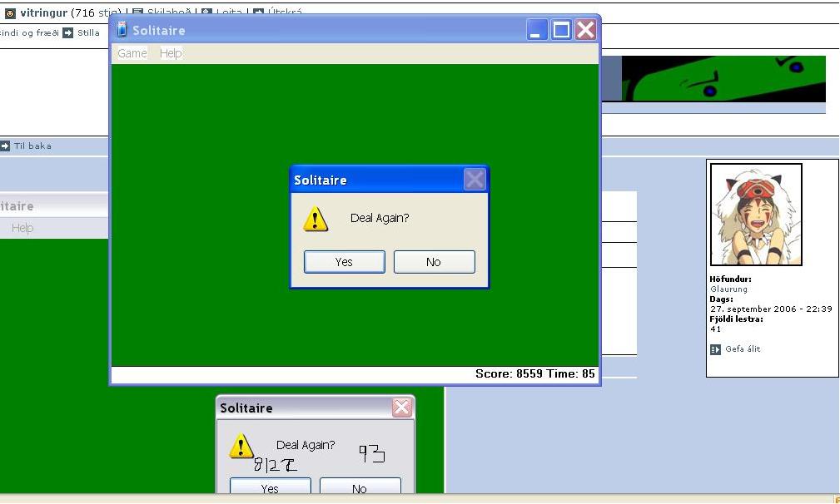Close the lower pasted Solitaire dialog
The width and height of the screenshot is (840, 504).
(x=402, y=408)
